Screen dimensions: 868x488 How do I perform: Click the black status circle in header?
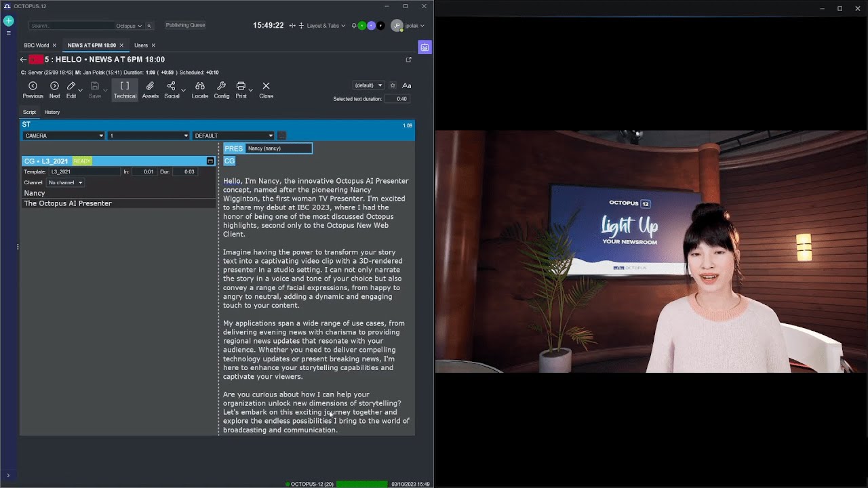coord(380,26)
